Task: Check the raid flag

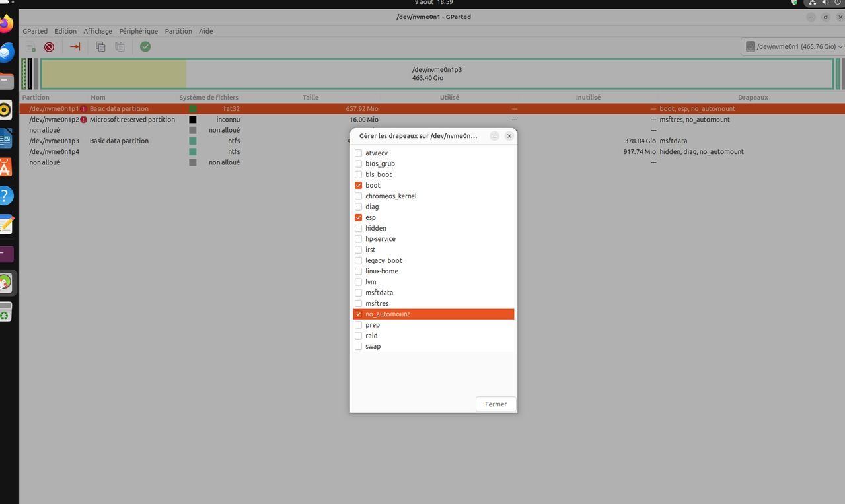Action: 359,336
